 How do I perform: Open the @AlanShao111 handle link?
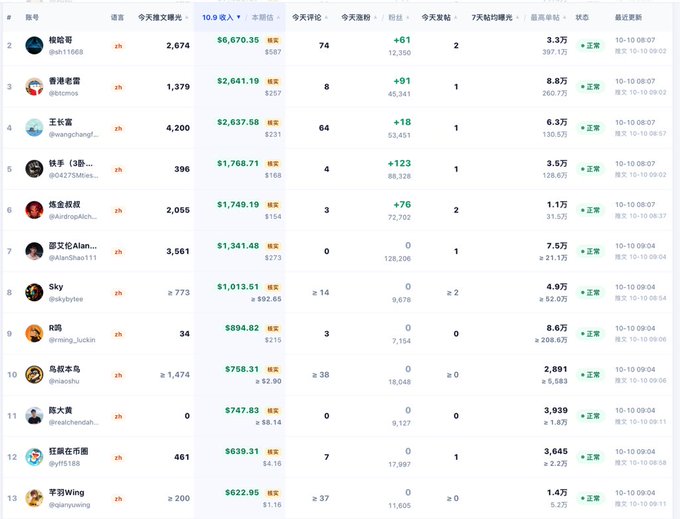73,258
